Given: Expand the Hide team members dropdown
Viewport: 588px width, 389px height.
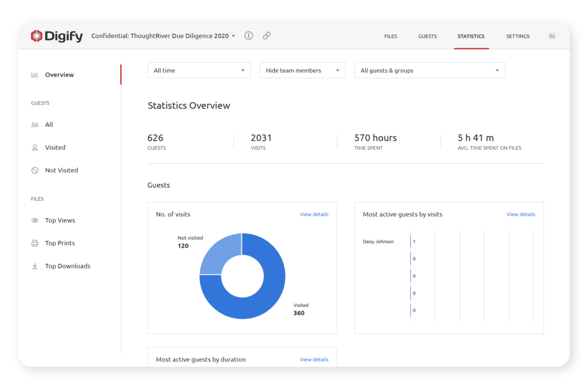Looking at the screenshot, I should coord(302,71).
